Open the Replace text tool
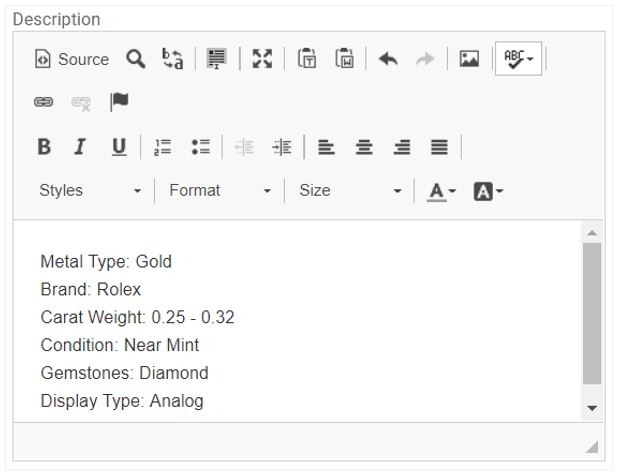 point(173,59)
